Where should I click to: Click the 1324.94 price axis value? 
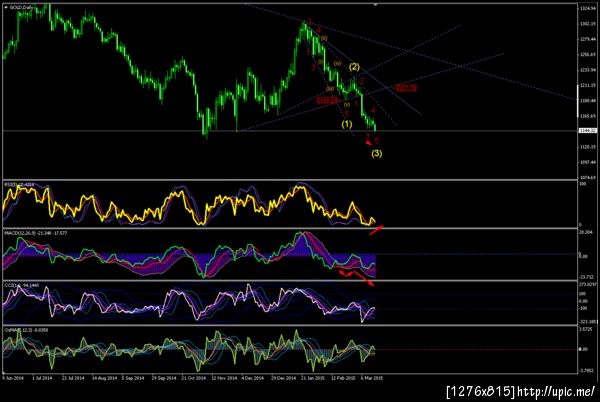click(x=588, y=8)
